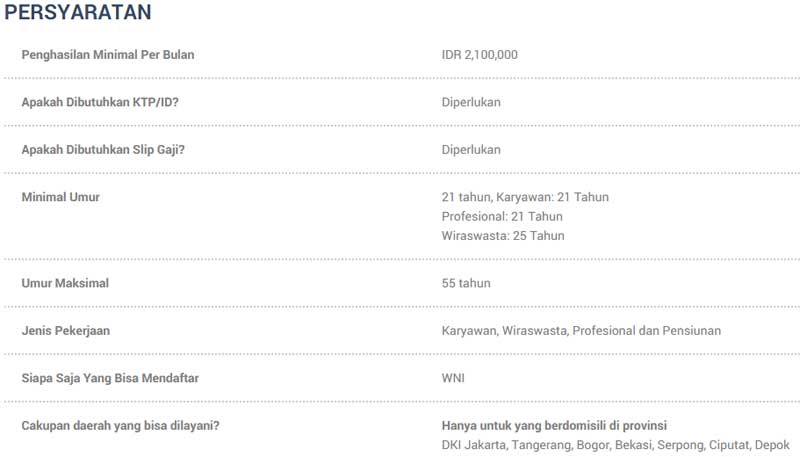
Task: Select the Karyawan: 21 Tahun text line
Action: coord(525,197)
